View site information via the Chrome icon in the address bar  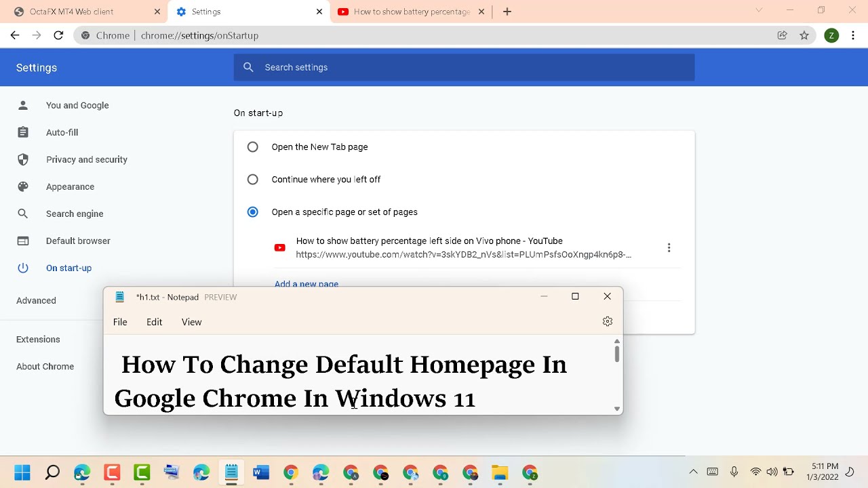[x=85, y=35]
